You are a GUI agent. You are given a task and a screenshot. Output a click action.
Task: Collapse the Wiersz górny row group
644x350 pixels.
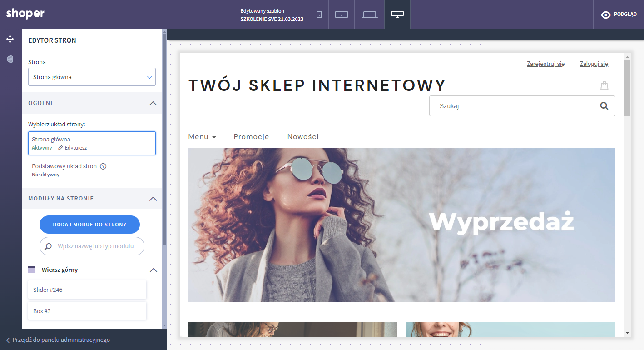pyautogui.click(x=153, y=270)
